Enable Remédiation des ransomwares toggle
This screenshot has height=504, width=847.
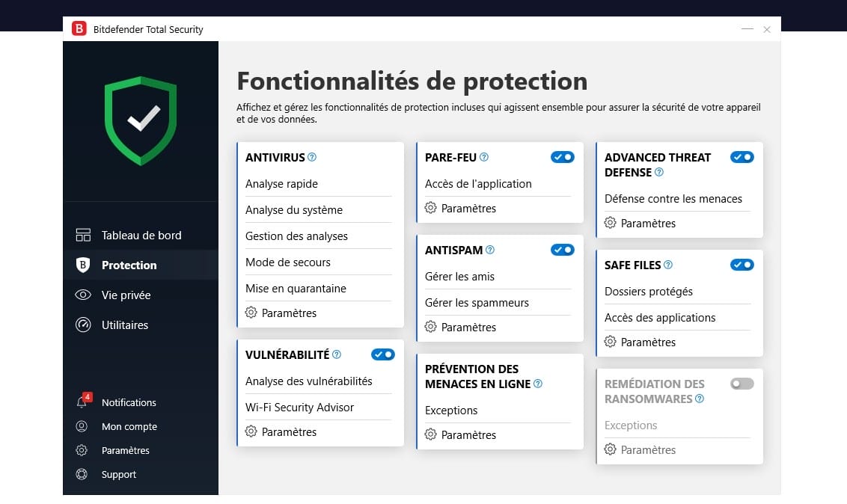coord(741,384)
